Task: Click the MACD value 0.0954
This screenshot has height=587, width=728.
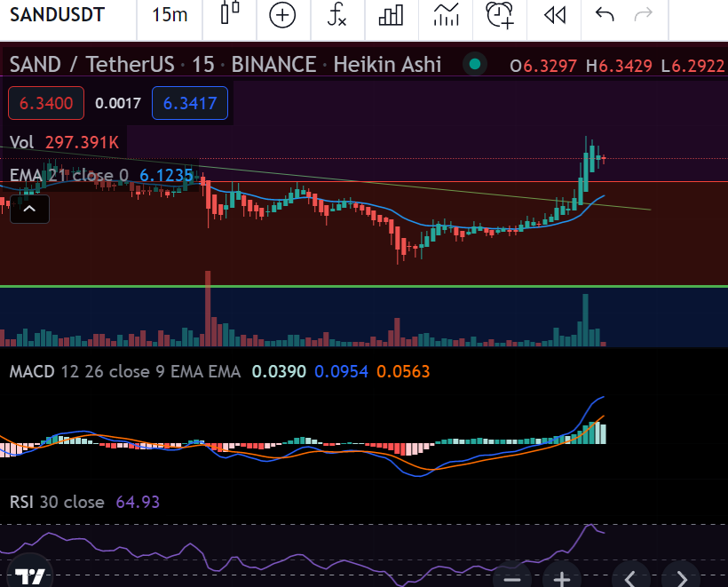Action: pyautogui.click(x=341, y=371)
